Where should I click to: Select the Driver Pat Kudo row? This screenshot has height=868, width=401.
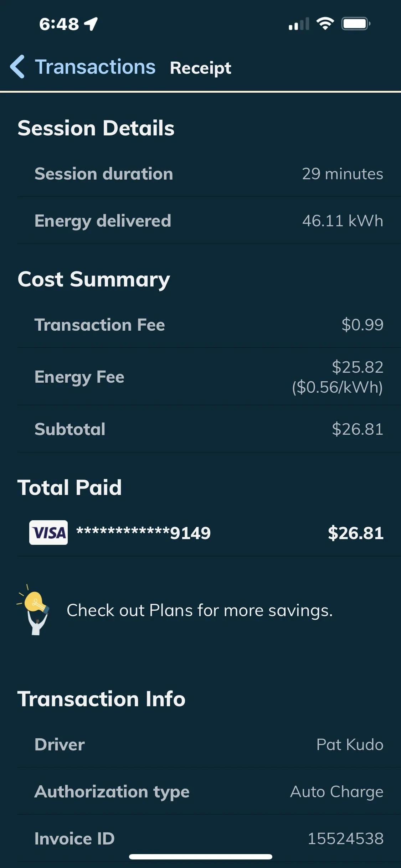209,745
